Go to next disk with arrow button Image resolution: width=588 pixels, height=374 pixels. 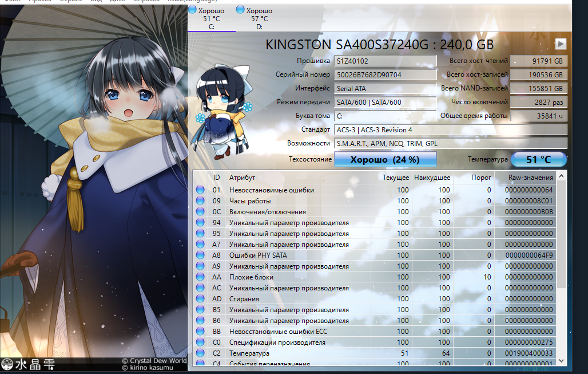pos(561,44)
